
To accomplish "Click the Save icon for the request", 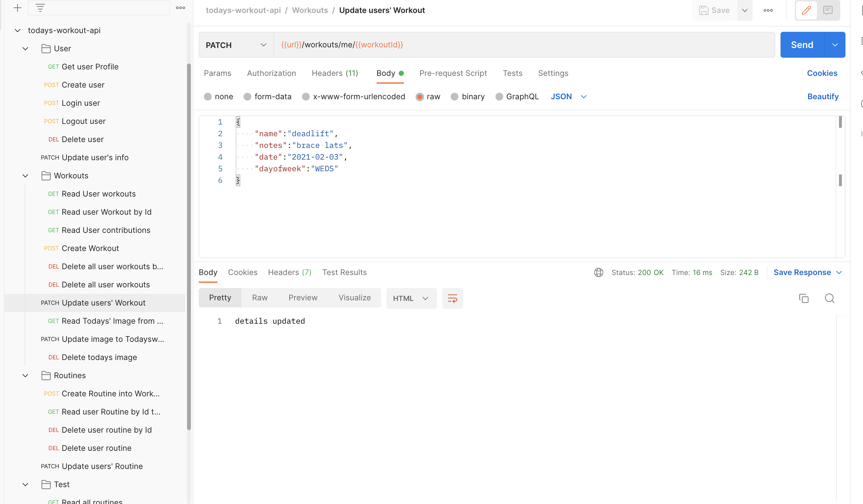I will (x=704, y=10).
